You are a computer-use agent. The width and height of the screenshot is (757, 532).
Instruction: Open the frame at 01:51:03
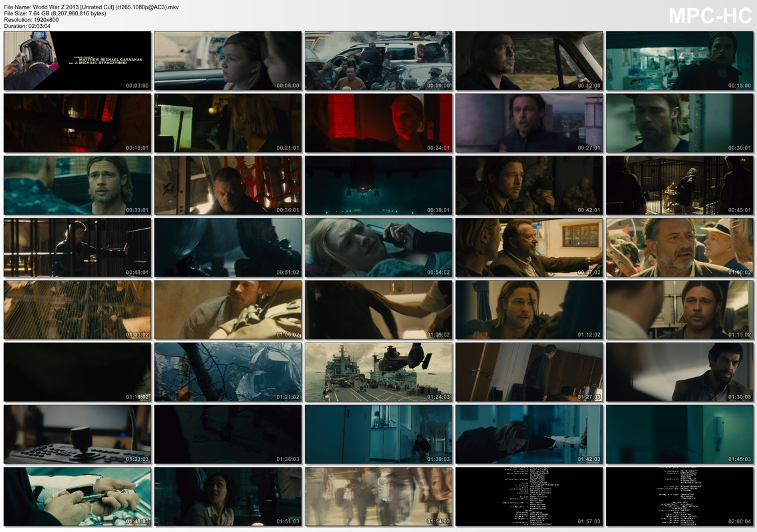[x=228, y=497]
